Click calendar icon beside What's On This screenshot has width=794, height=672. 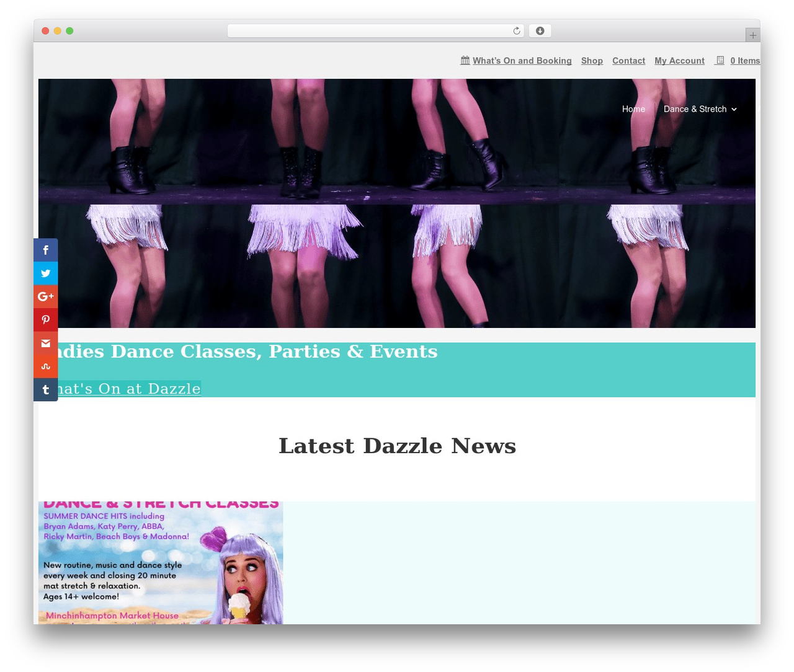(x=465, y=60)
